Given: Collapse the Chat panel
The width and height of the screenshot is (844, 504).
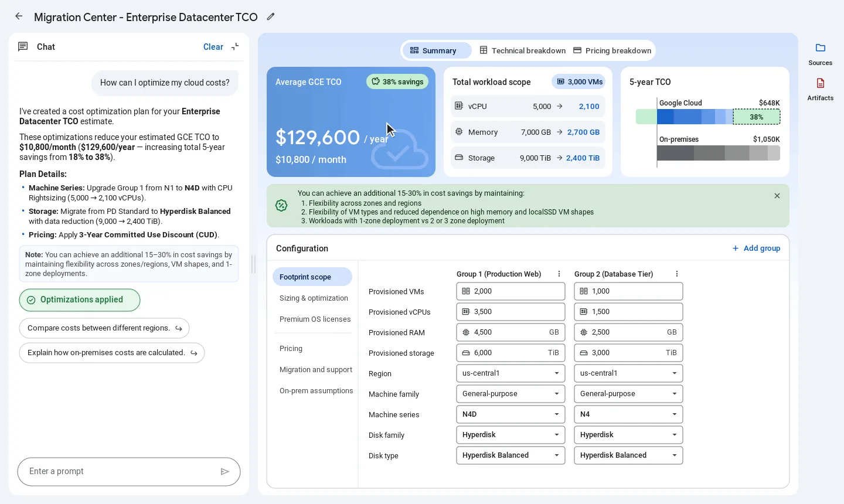Looking at the screenshot, I should [x=235, y=47].
